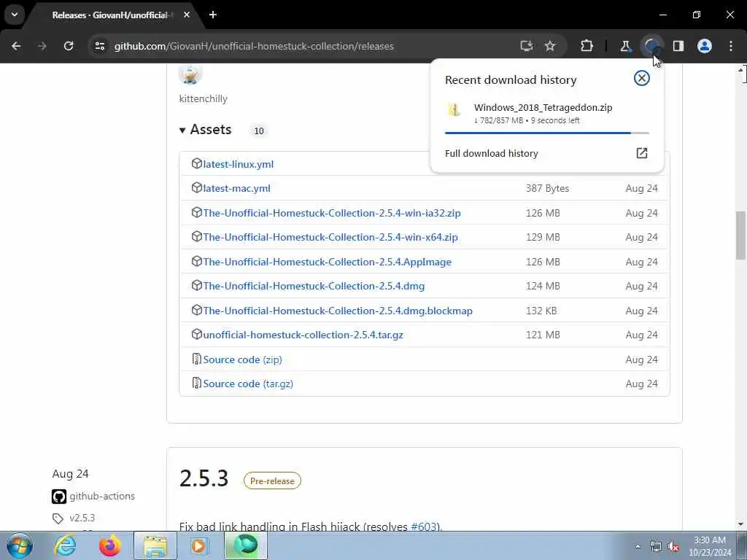
Task: Open Chrome three-dot menu
Action: [x=731, y=46]
